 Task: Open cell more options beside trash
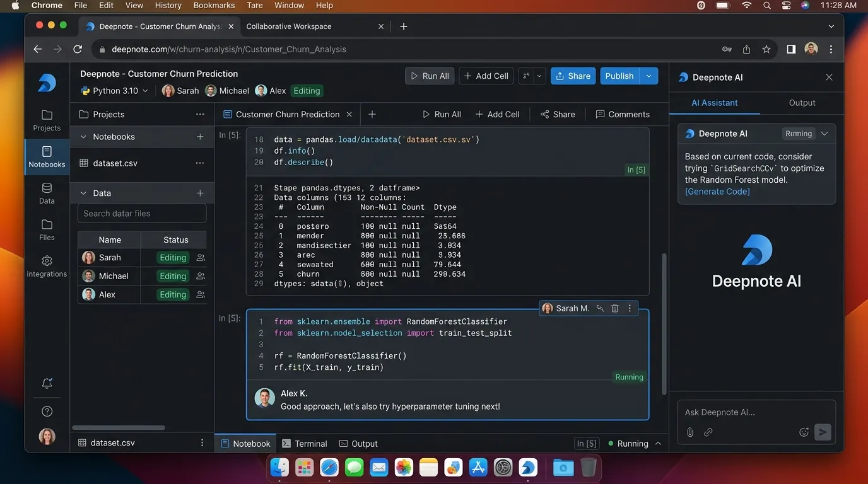point(630,308)
